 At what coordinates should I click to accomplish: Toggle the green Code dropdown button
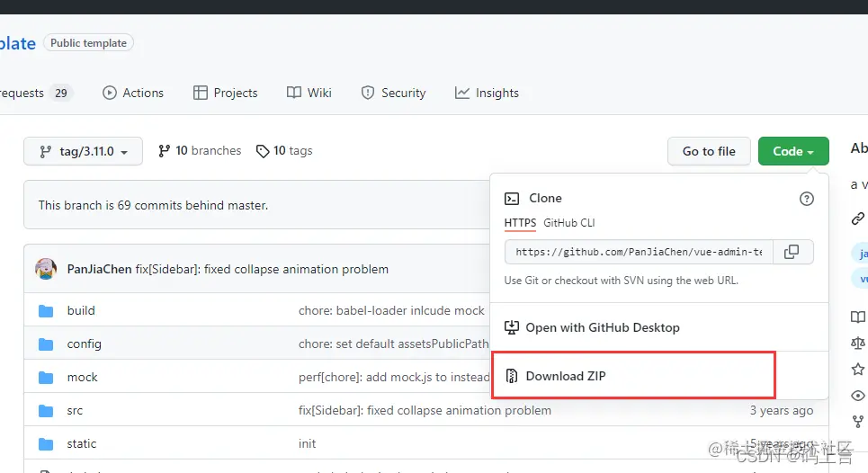click(x=793, y=151)
